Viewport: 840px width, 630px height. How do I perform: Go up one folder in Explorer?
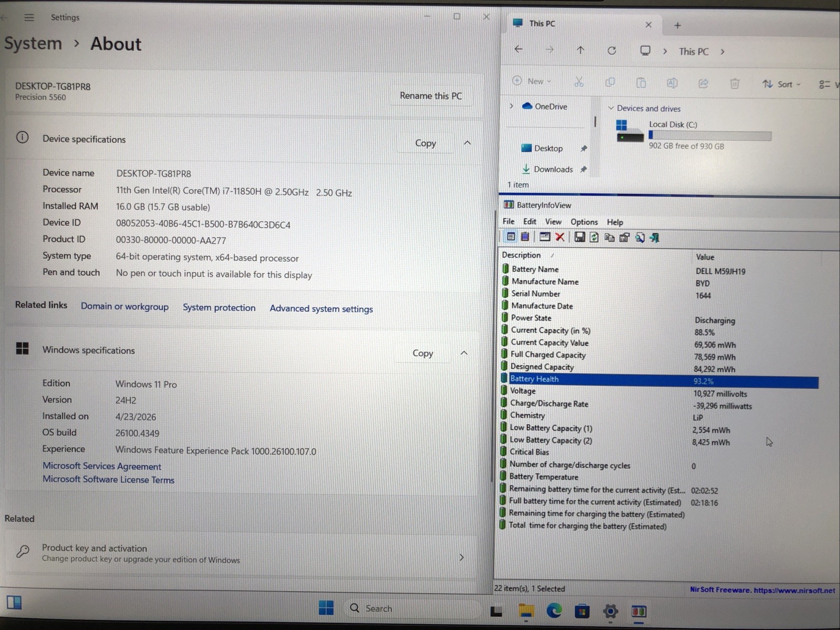(x=580, y=50)
